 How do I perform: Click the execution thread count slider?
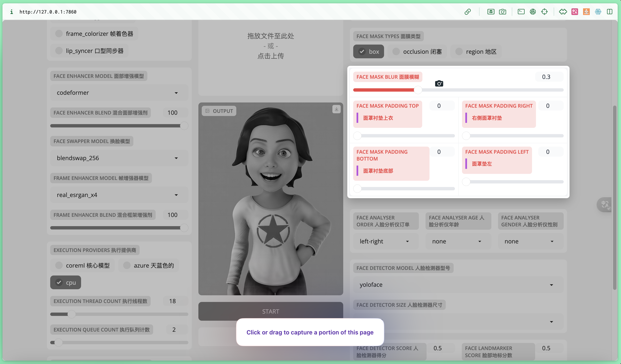(119, 314)
